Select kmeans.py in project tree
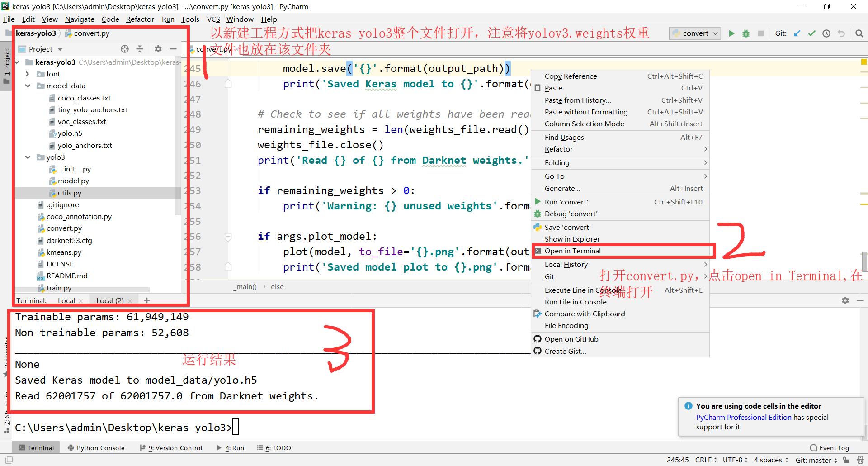The image size is (868, 466). tap(64, 252)
